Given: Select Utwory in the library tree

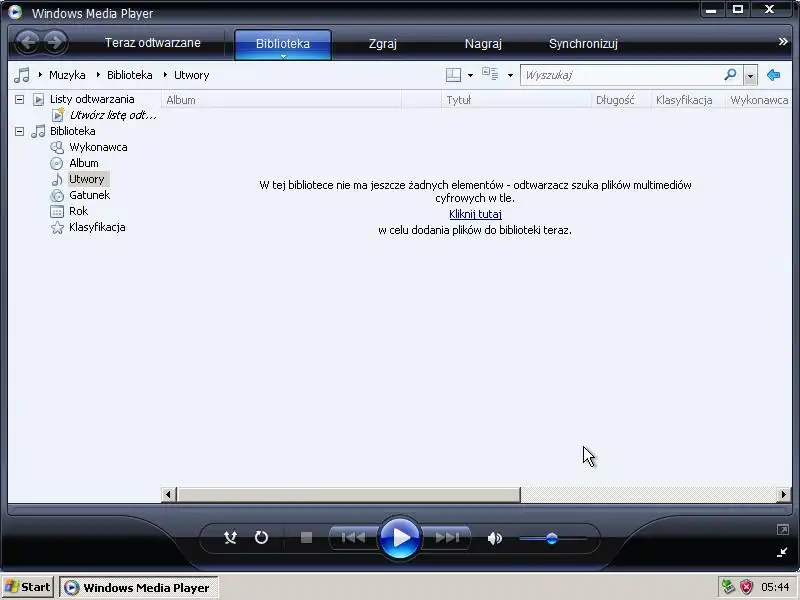Looking at the screenshot, I should pyautogui.click(x=87, y=179).
